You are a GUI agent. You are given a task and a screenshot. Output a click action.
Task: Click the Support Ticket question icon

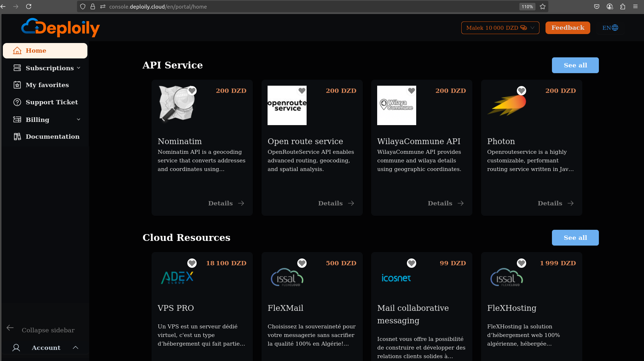[17, 102]
